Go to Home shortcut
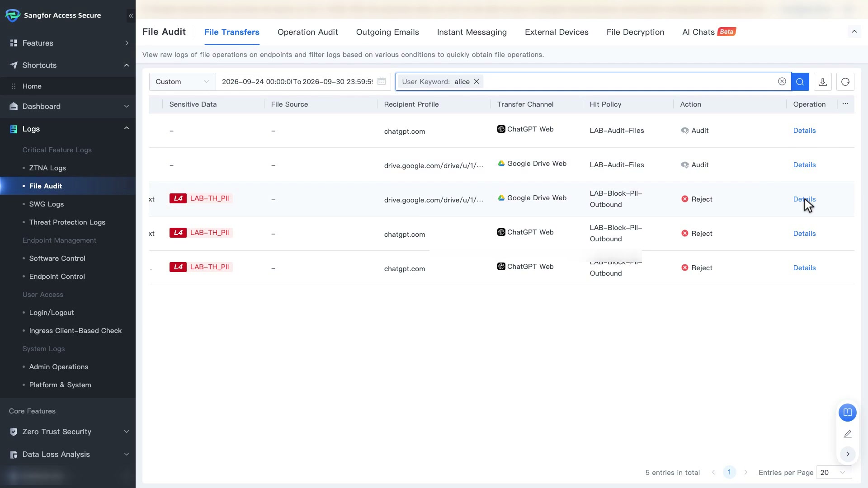This screenshot has height=488, width=868. tap(68, 86)
